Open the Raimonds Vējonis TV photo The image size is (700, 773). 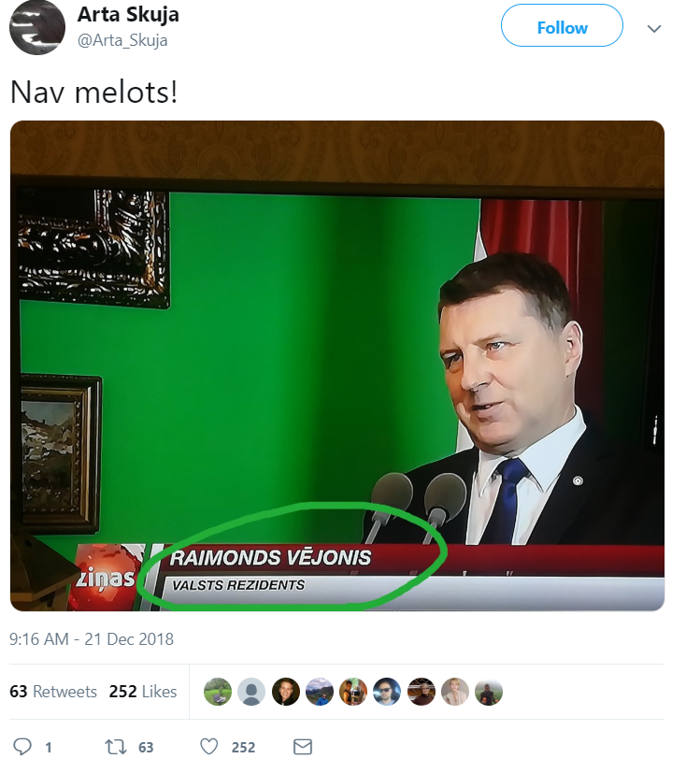click(x=337, y=365)
